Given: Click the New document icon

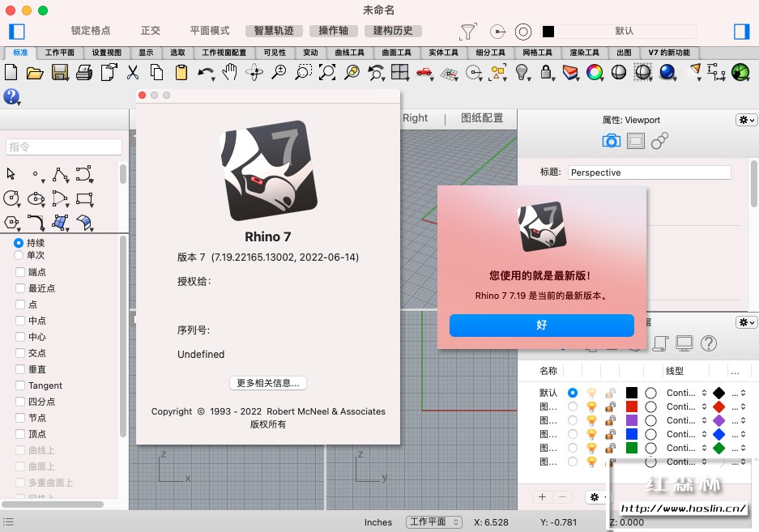Looking at the screenshot, I should coord(11,73).
